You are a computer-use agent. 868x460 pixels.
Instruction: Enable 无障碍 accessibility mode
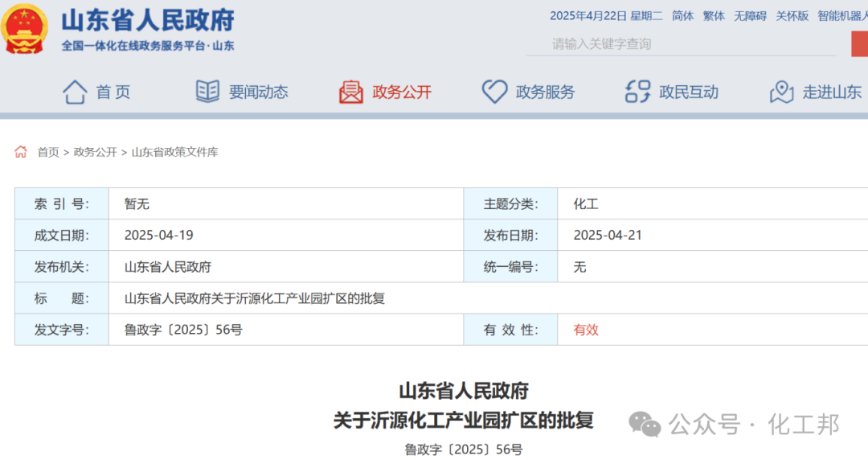[750, 16]
